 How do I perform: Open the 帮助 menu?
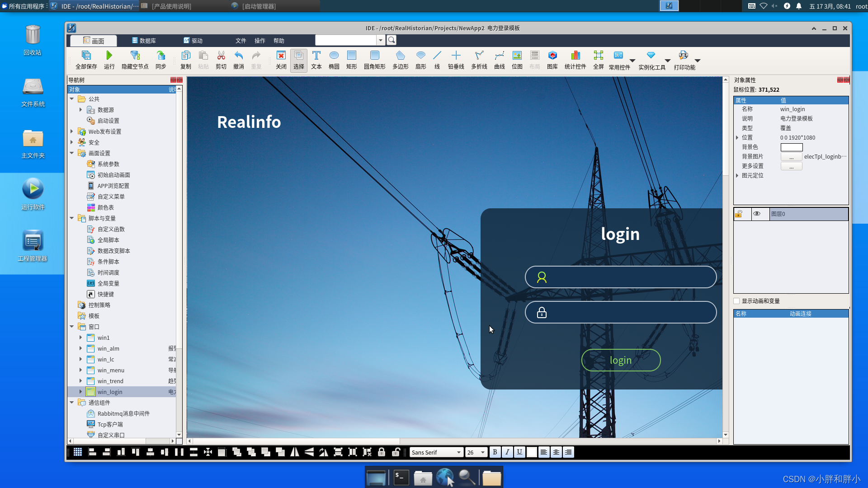[x=278, y=41]
